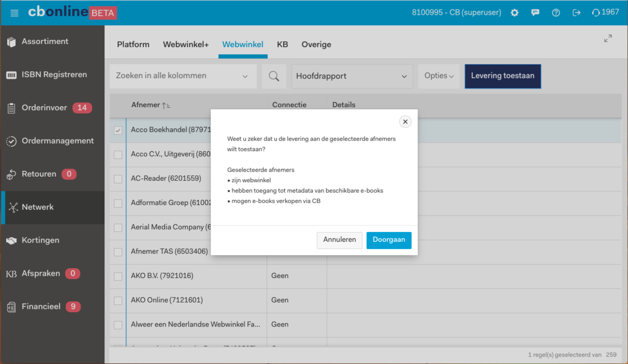Image resolution: width=628 pixels, height=364 pixels.
Task: Click the help question mark icon
Action: [556, 13]
